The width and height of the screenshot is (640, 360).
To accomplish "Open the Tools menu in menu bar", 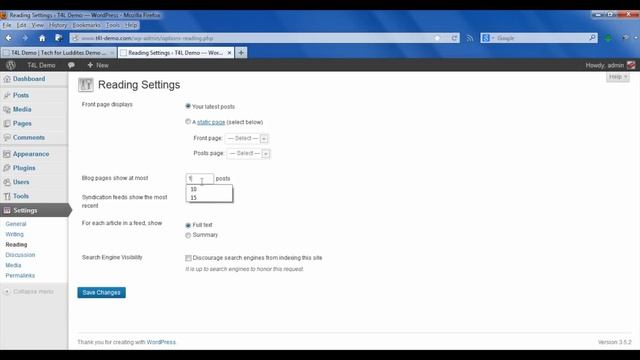I will pyautogui.click(x=113, y=25).
